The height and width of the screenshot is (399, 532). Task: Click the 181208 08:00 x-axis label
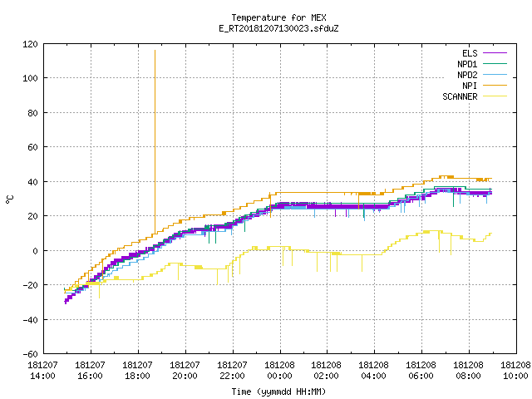(468, 371)
